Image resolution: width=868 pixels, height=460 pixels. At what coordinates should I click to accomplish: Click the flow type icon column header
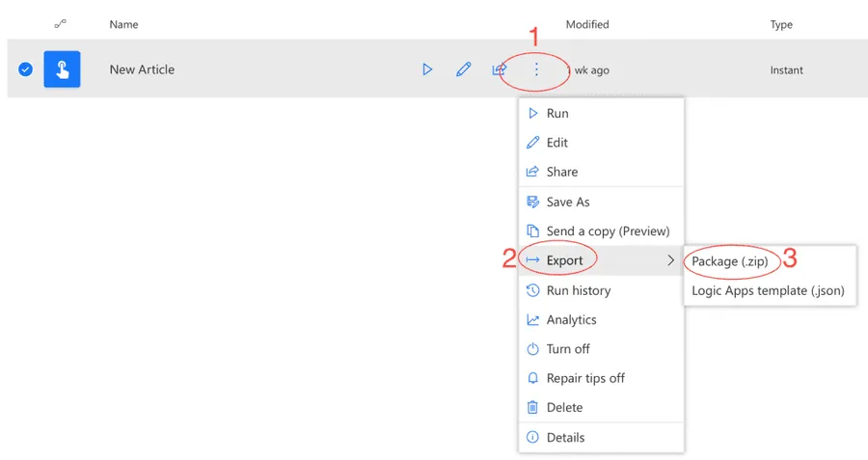[x=60, y=24]
